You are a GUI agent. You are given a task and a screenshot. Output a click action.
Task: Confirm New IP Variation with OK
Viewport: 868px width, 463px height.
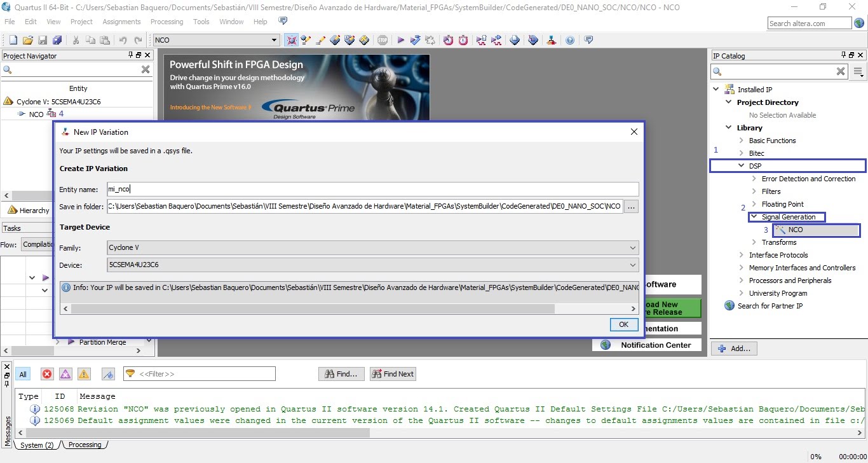click(x=623, y=324)
